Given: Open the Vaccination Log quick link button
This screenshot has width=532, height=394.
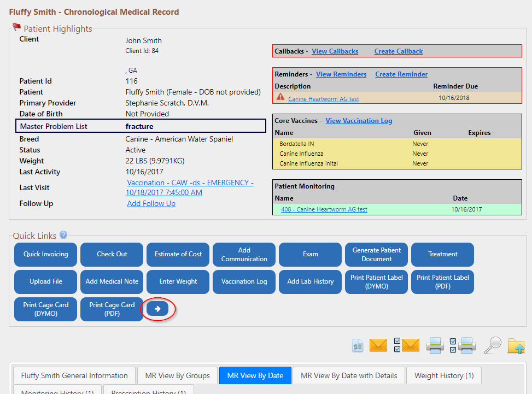Looking at the screenshot, I should click(x=244, y=282).
